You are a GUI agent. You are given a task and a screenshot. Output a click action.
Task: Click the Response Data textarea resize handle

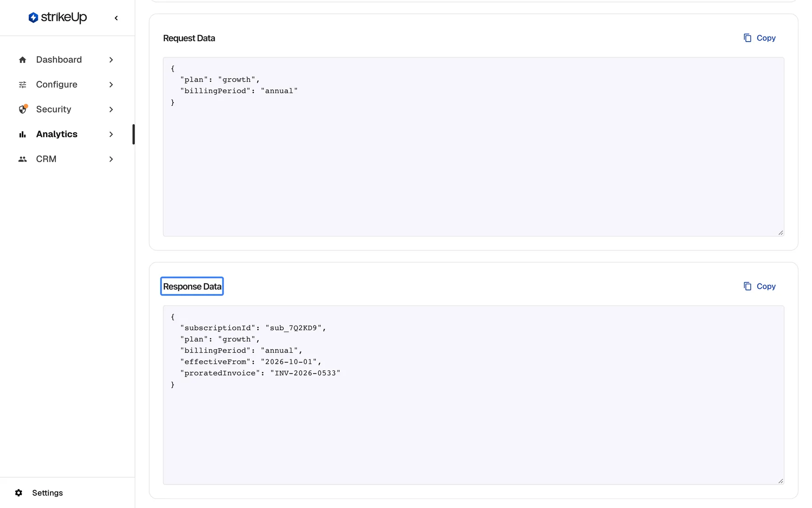coord(780,481)
